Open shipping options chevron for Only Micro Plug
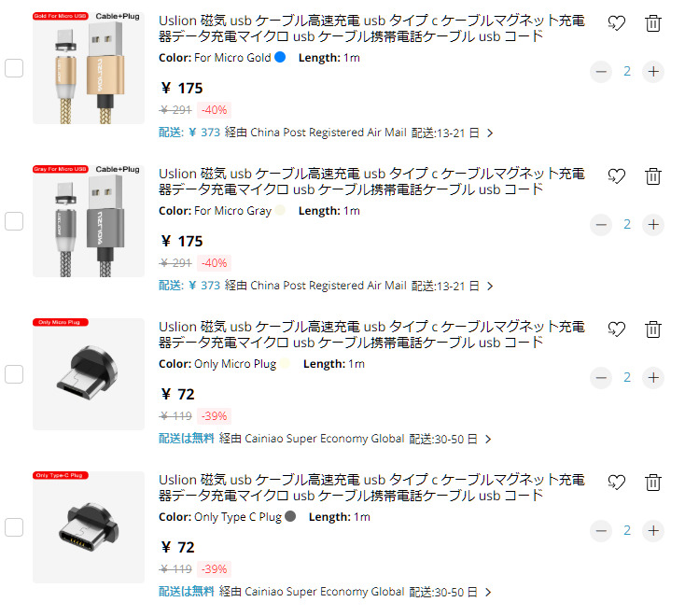 (x=488, y=439)
